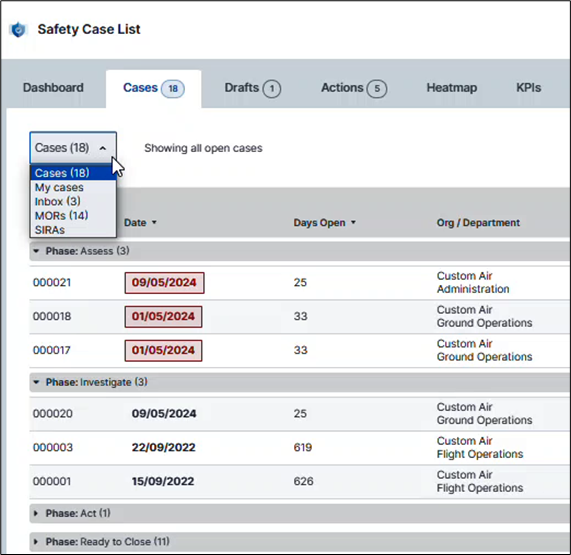Expand the Phase: Act group

tap(36, 513)
